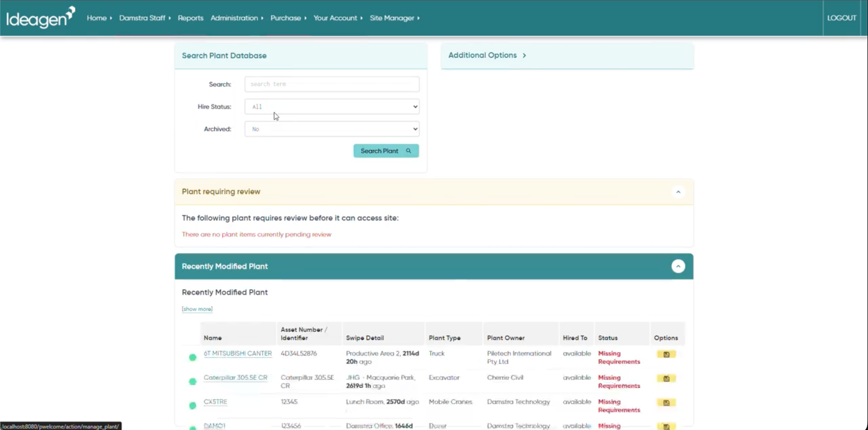Open the Site Manager menu
The width and height of the screenshot is (868, 430).
click(395, 18)
